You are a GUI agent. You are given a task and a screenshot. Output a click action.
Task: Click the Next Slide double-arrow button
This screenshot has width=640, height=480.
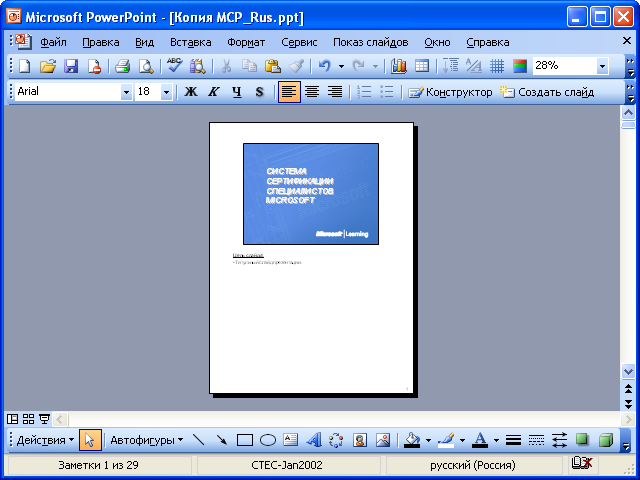pyautogui.click(x=629, y=404)
